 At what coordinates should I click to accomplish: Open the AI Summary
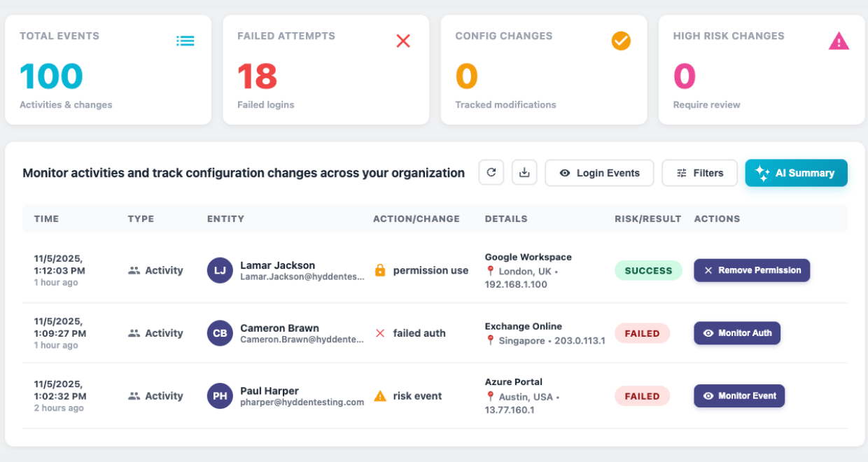pyautogui.click(x=796, y=173)
